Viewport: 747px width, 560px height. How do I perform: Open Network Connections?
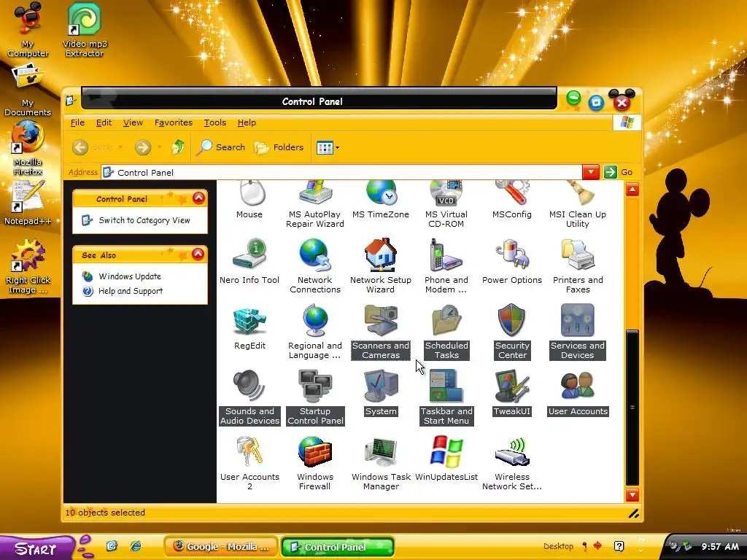(315, 265)
